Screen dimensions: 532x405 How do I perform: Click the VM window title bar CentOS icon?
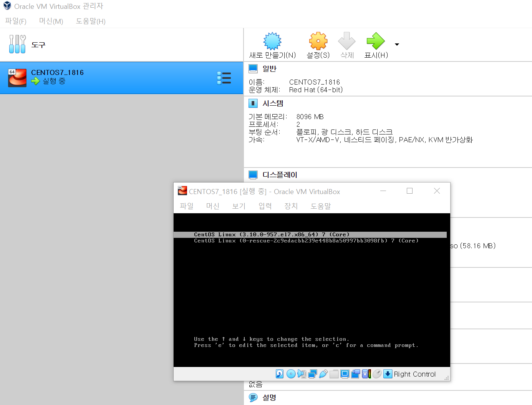click(x=182, y=191)
